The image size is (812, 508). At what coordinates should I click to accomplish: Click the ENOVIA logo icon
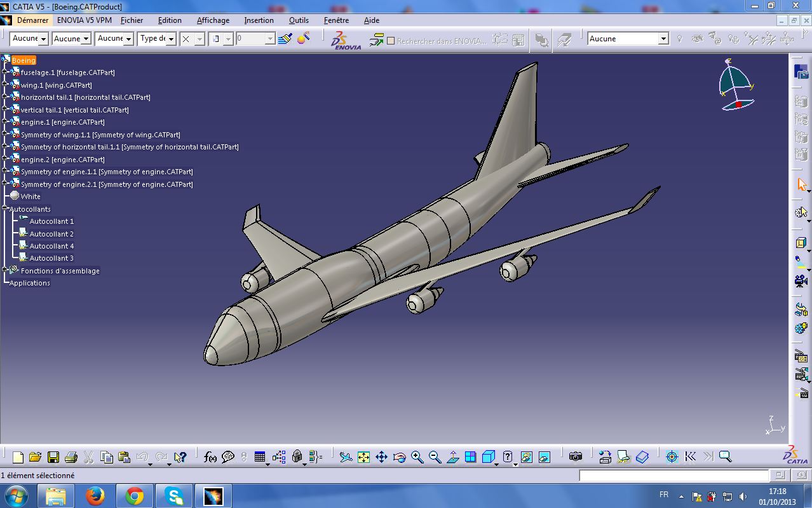(346, 39)
